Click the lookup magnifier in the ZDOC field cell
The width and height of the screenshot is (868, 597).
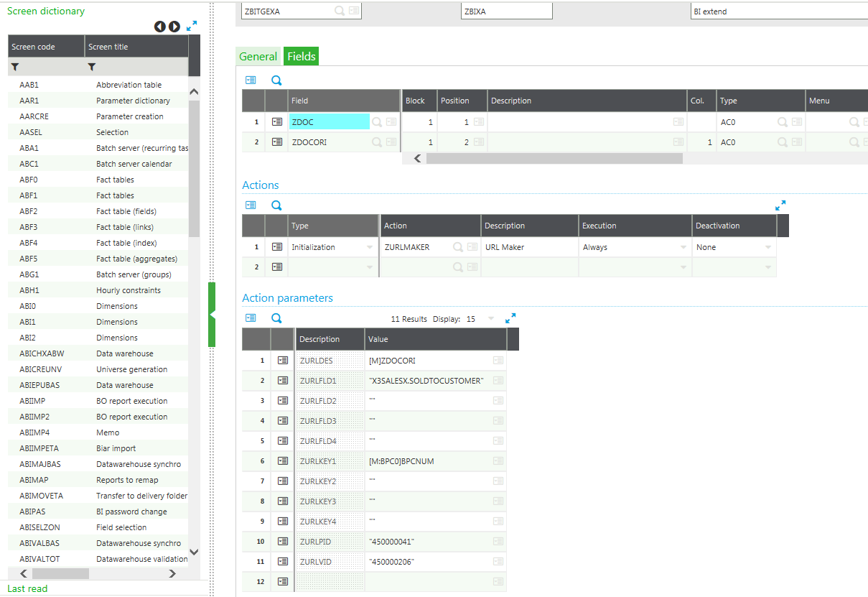pyautogui.click(x=377, y=122)
